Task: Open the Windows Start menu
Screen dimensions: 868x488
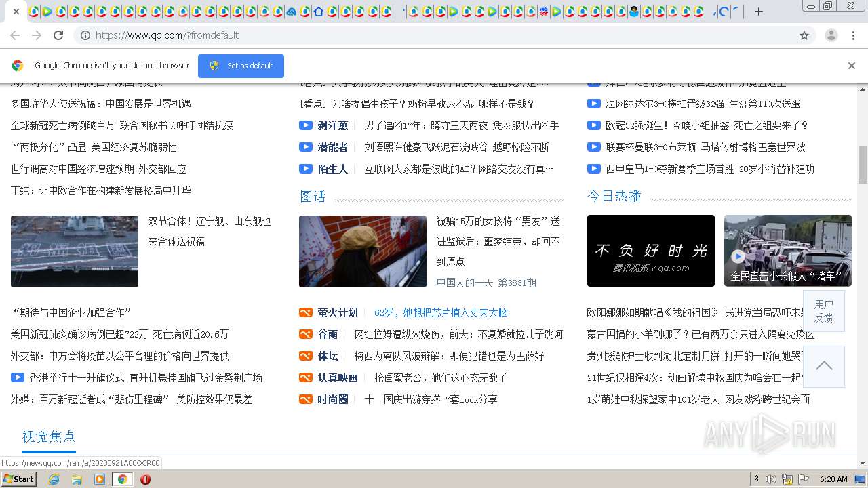Action: 18,479
